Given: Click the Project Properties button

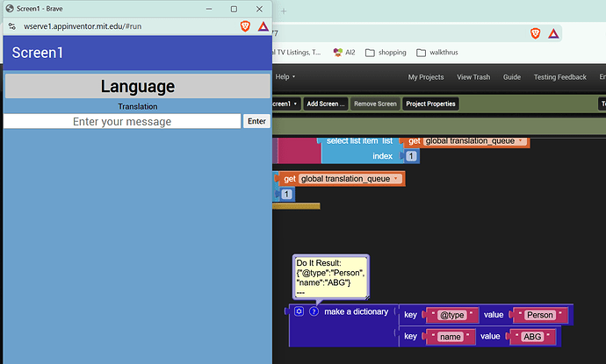Looking at the screenshot, I should coord(430,103).
